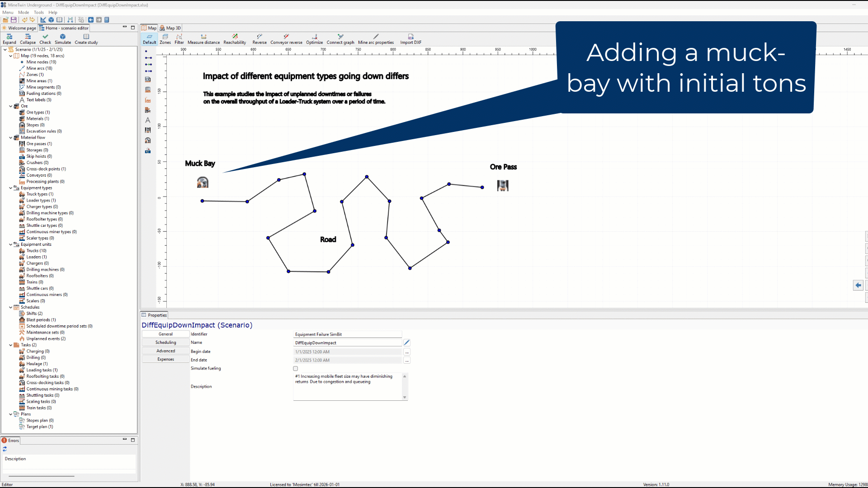Collapse the Material flow tree node
Viewport: 868px width, 488px height.
[11, 138]
